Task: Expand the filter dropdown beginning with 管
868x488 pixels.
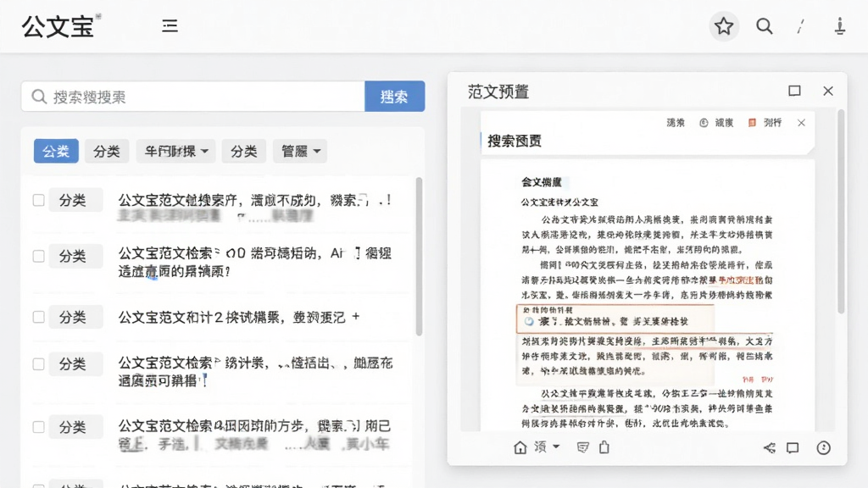Action: [300, 151]
